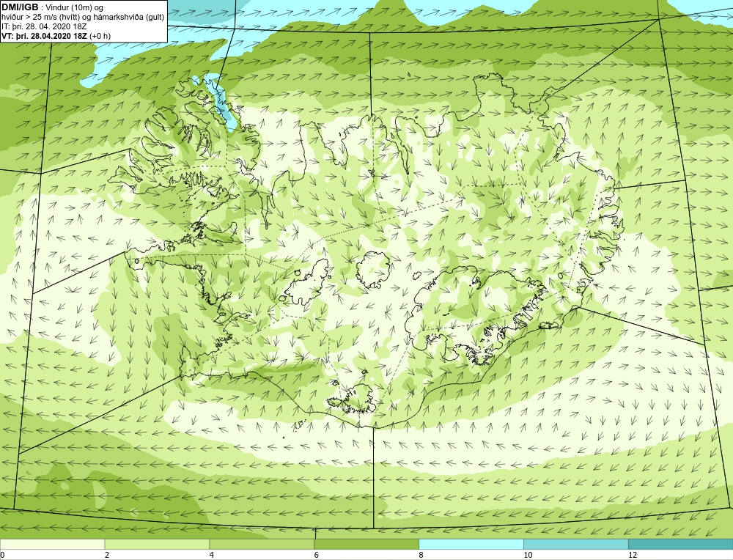Click the legend tick label '10'
The image size is (733, 560).
[528, 555]
